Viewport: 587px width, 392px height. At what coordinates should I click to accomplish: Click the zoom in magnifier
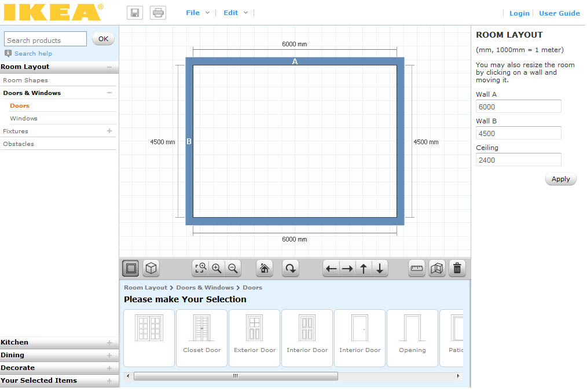pyautogui.click(x=217, y=269)
